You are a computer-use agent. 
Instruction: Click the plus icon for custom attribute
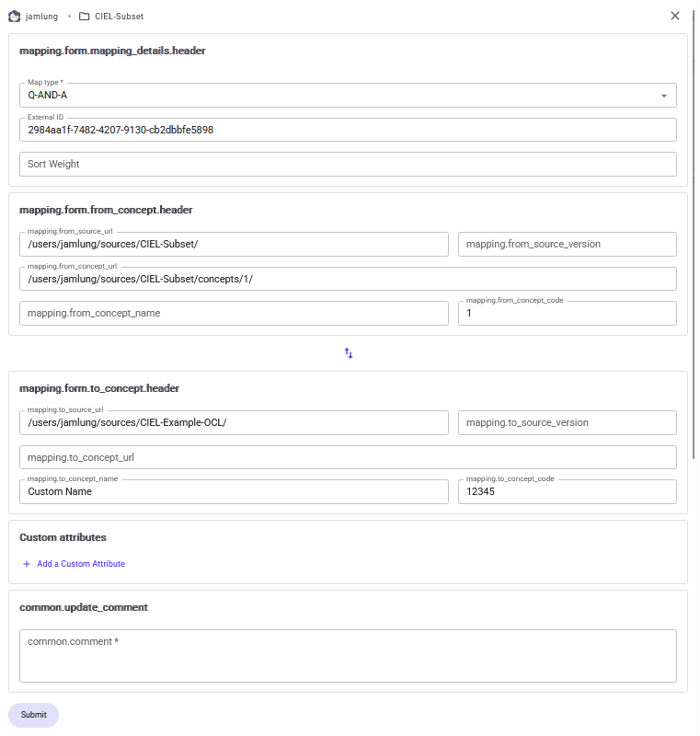27,564
